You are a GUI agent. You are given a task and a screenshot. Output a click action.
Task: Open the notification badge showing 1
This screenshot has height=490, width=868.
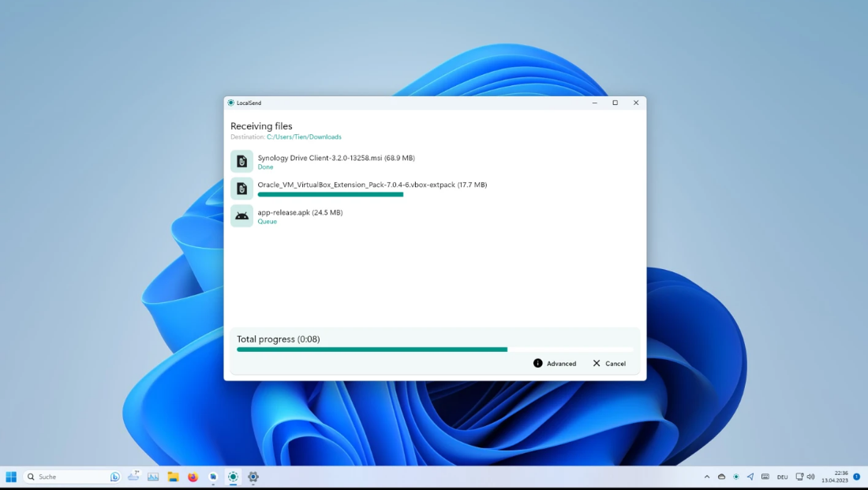856,477
